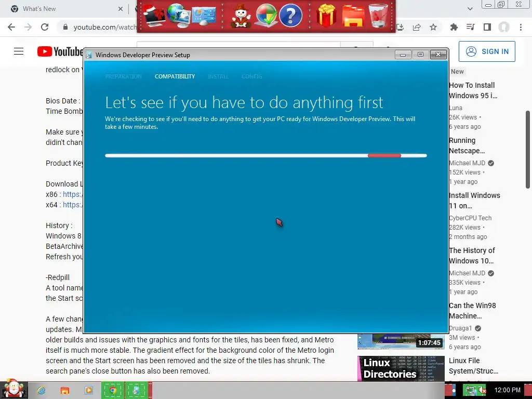Viewport: 532px width, 399px height.
Task: Minimize the Windows Developer Preview Setup window
Action: tap(403, 55)
